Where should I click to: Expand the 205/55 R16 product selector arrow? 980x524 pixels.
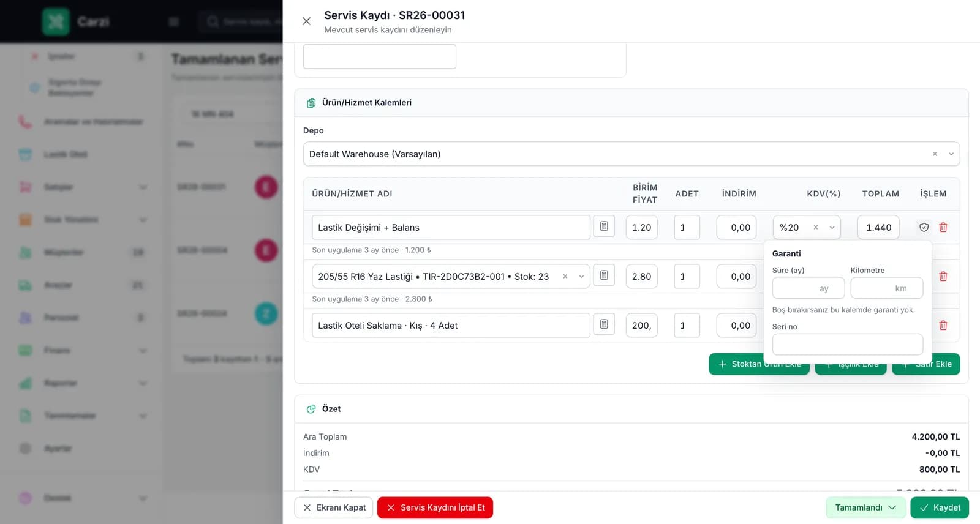click(581, 276)
